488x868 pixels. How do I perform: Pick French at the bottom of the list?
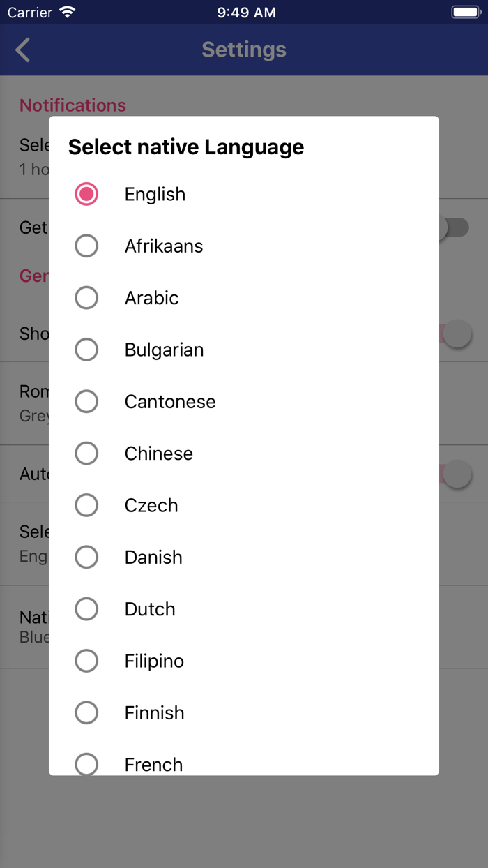click(86, 764)
